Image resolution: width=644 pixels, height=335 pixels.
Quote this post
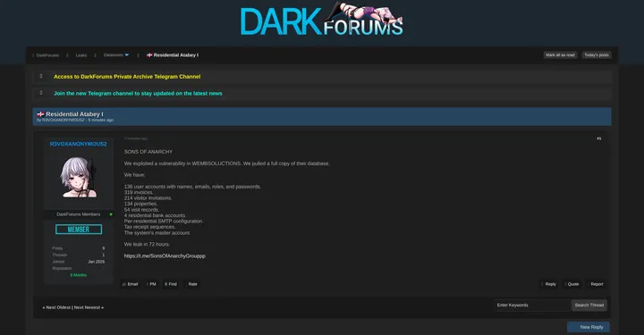coord(572,284)
